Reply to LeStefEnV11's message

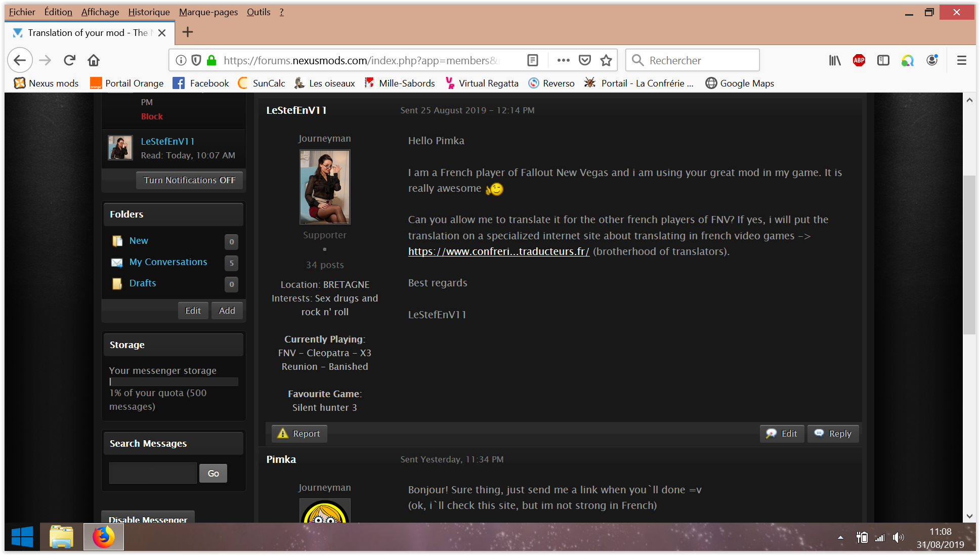(x=833, y=434)
